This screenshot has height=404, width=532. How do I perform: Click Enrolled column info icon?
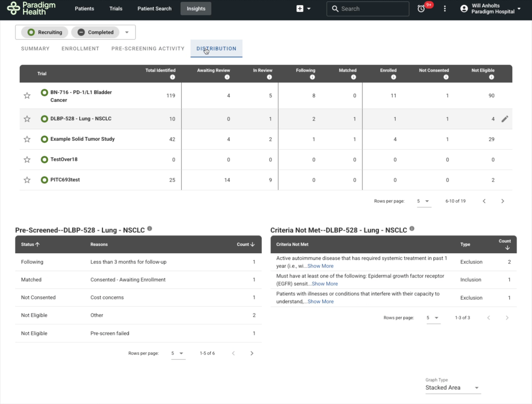coord(394,77)
